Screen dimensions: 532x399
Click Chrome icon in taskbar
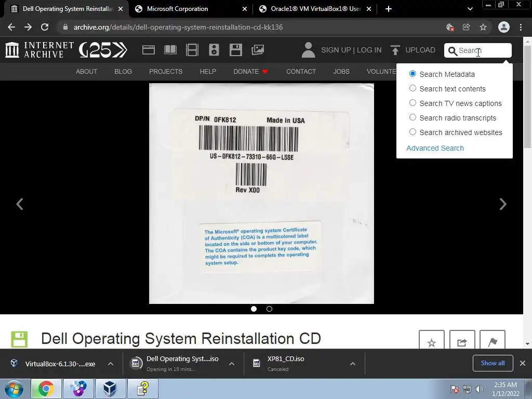tap(46, 389)
